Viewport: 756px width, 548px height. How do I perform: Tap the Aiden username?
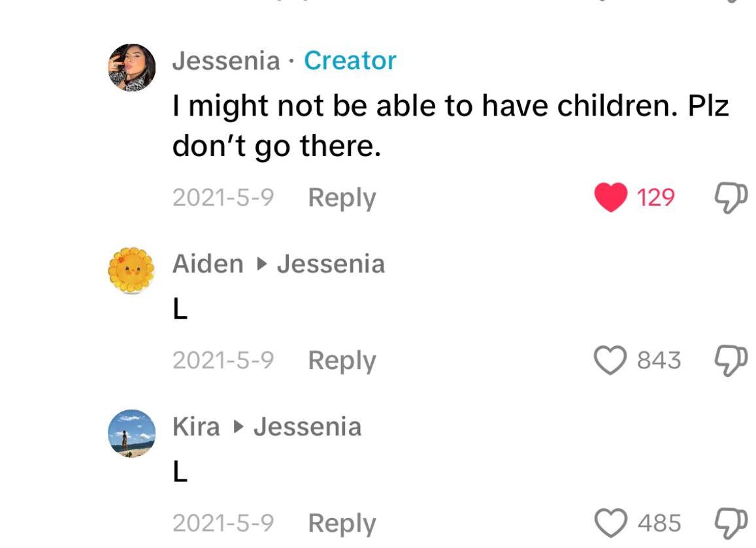[x=208, y=264]
